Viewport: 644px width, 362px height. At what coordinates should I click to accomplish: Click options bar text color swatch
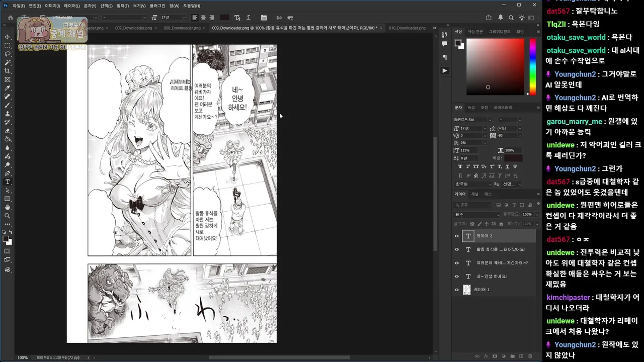pyautogui.click(x=224, y=18)
